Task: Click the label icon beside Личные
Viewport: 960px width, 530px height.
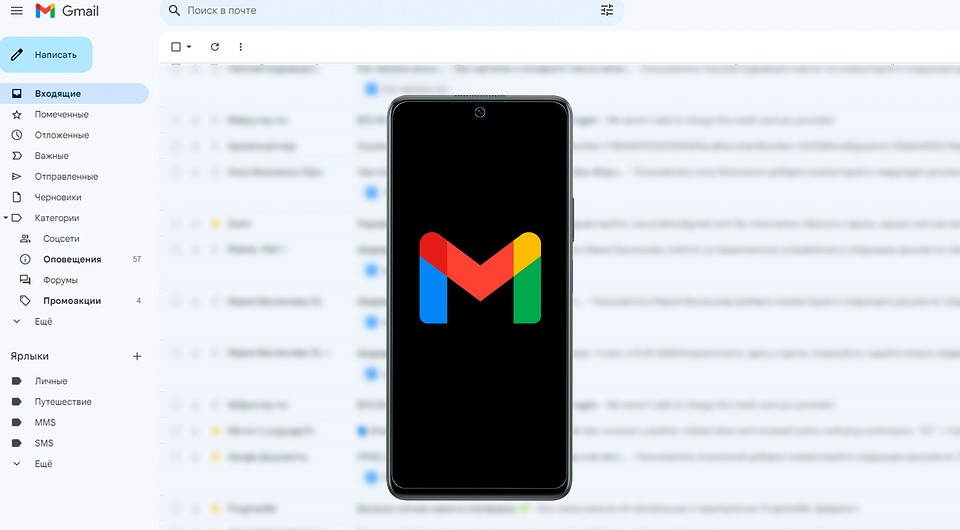Action: (17, 381)
